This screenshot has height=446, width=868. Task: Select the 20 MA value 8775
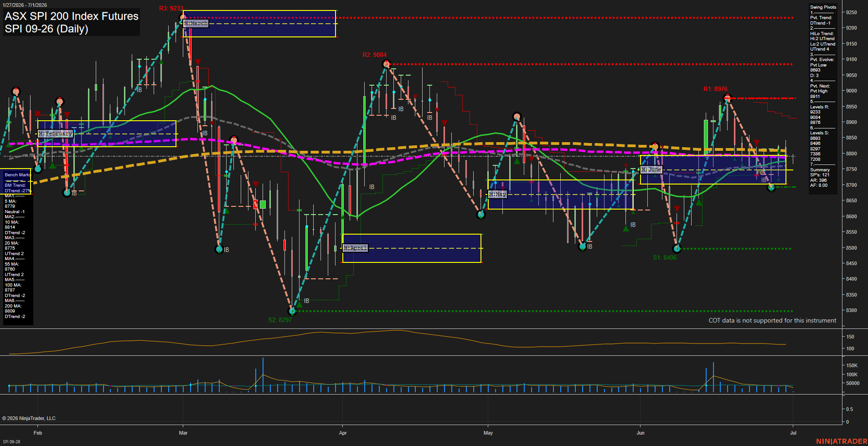click(x=10, y=248)
